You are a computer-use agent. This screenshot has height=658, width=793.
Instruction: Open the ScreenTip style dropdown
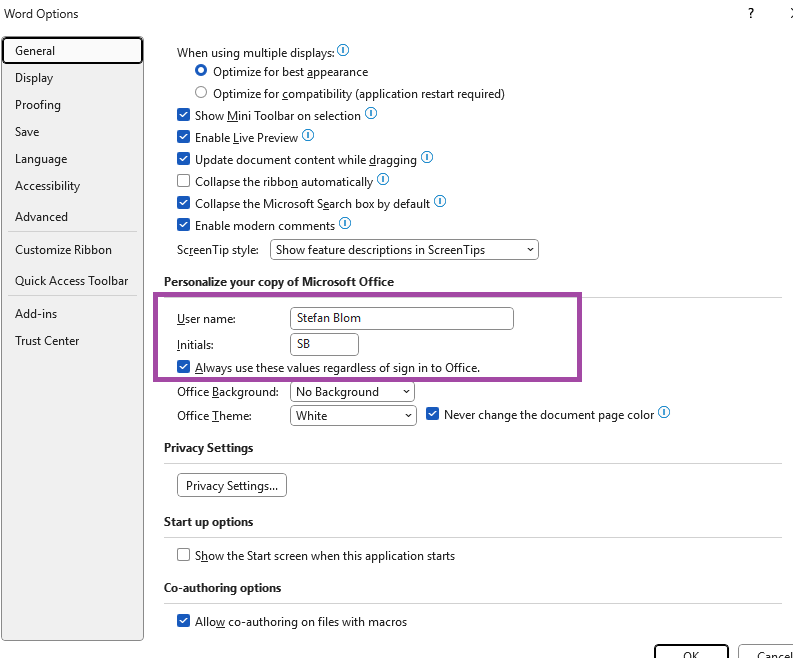pos(404,250)
